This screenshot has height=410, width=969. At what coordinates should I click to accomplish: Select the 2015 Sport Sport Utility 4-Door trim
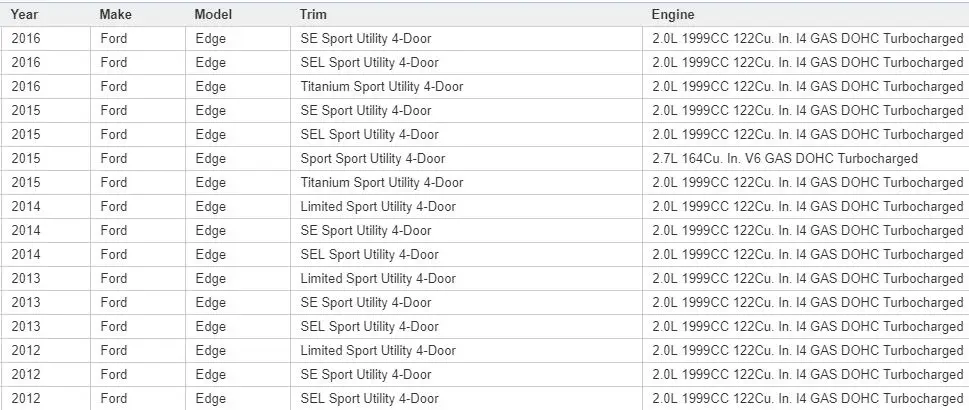pos(373,159)
